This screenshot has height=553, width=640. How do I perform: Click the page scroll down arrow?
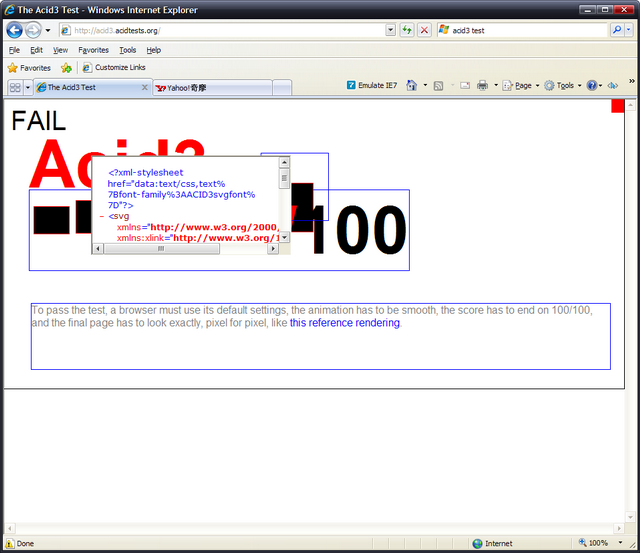[x=630, y=517]
